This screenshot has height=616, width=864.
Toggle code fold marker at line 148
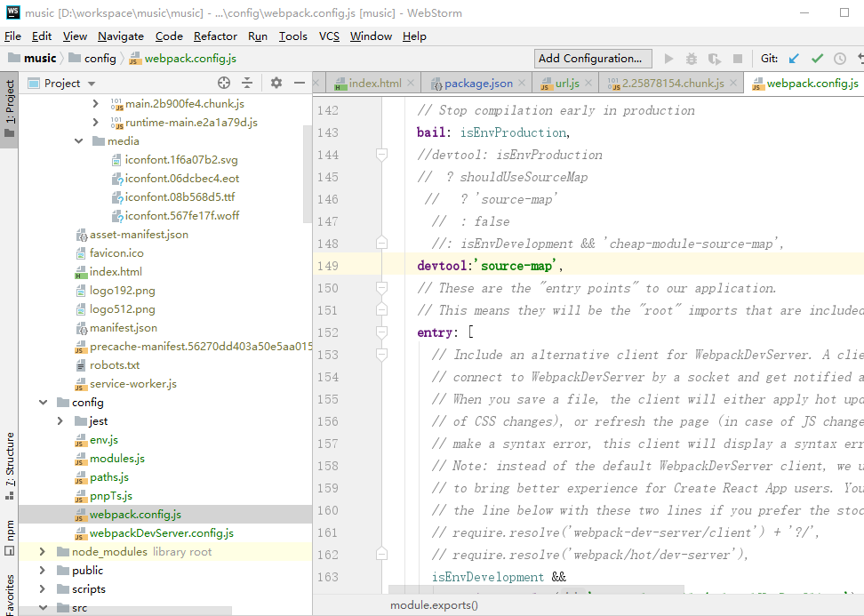pyautogui.click(x=381, y=243)
